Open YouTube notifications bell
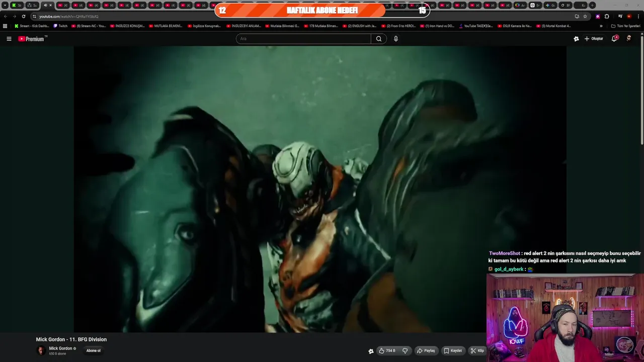The width and height of the screenshot is (644, 362). point(614,39)
